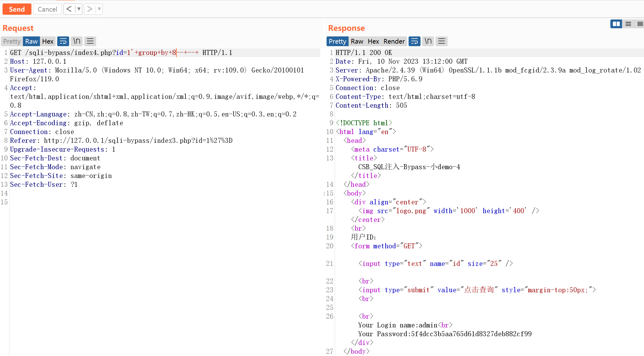The height and width of the screenshot is (356, 644).
Task: Click the Request panel heading
Action: 18,28
